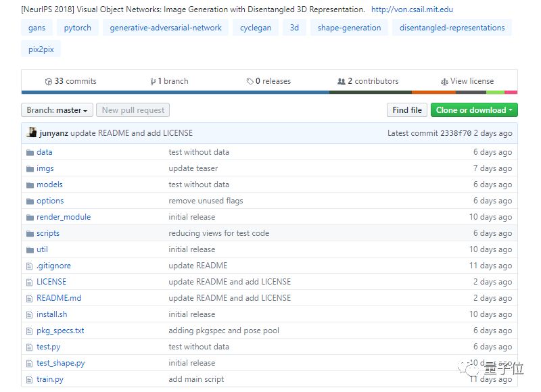Select the disentangled-representations topic tag
541x392 pixels.
[452, 28]
